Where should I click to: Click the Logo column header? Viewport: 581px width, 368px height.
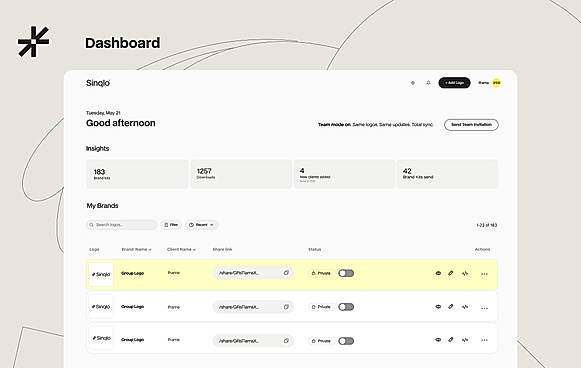pos(94,249)
